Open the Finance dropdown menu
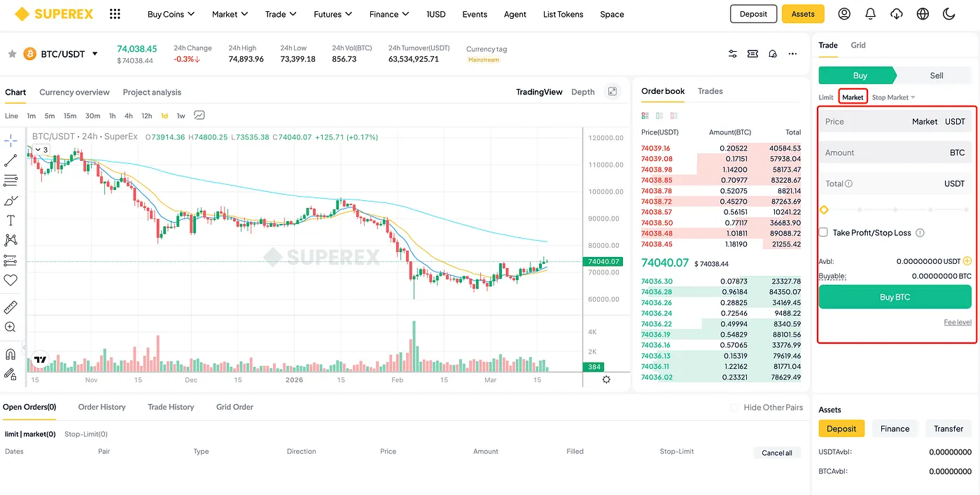Viewport: 980px width, 495px height. [x=389, y=14]
